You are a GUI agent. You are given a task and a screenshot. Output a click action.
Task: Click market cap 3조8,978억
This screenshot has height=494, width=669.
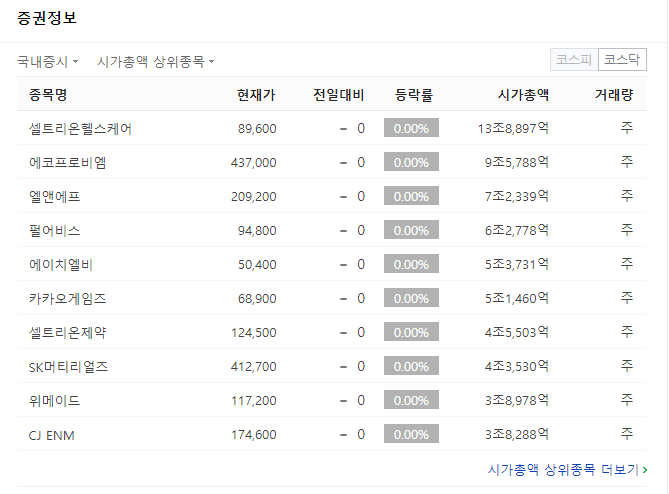point(517,401)
